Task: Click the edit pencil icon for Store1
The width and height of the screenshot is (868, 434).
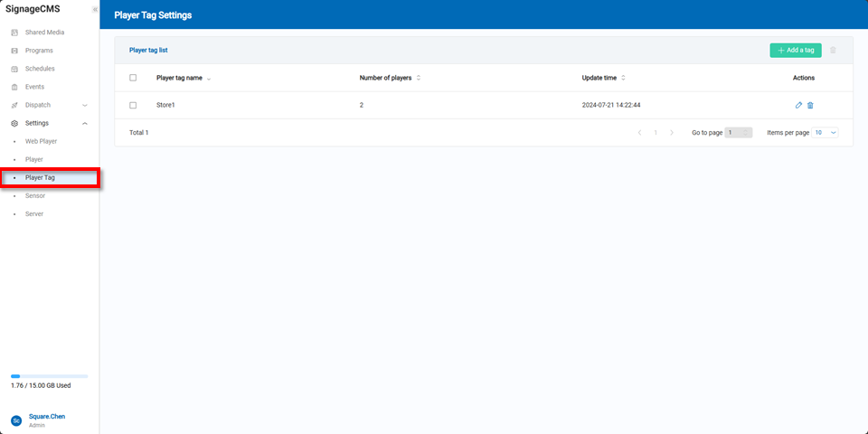Action: tap(798, 106)
